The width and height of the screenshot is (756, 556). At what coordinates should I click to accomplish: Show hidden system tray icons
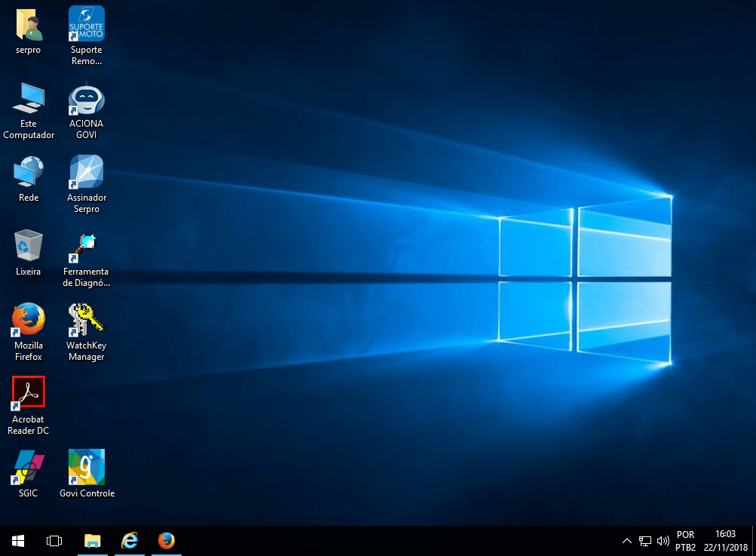click(626, 541)
